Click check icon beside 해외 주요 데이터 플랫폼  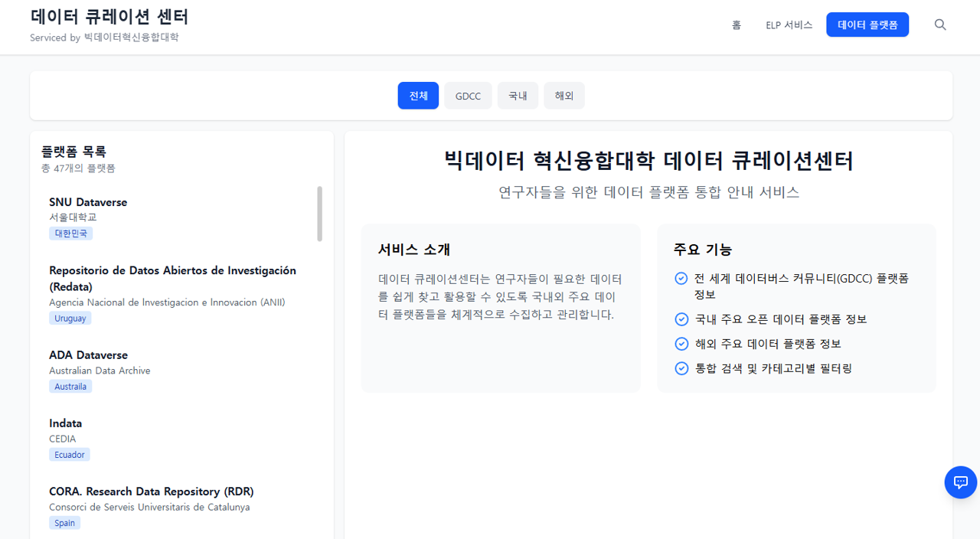click(x=681, y=344)
